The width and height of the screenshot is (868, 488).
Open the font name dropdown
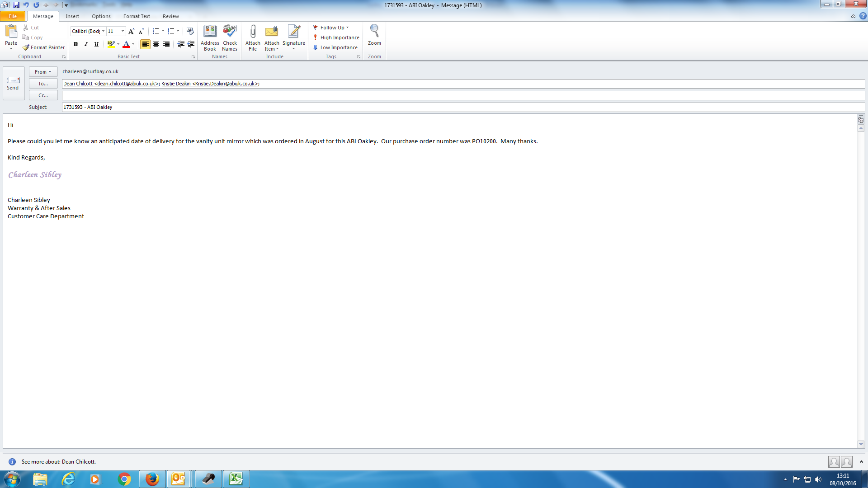(x=104, y=31)
